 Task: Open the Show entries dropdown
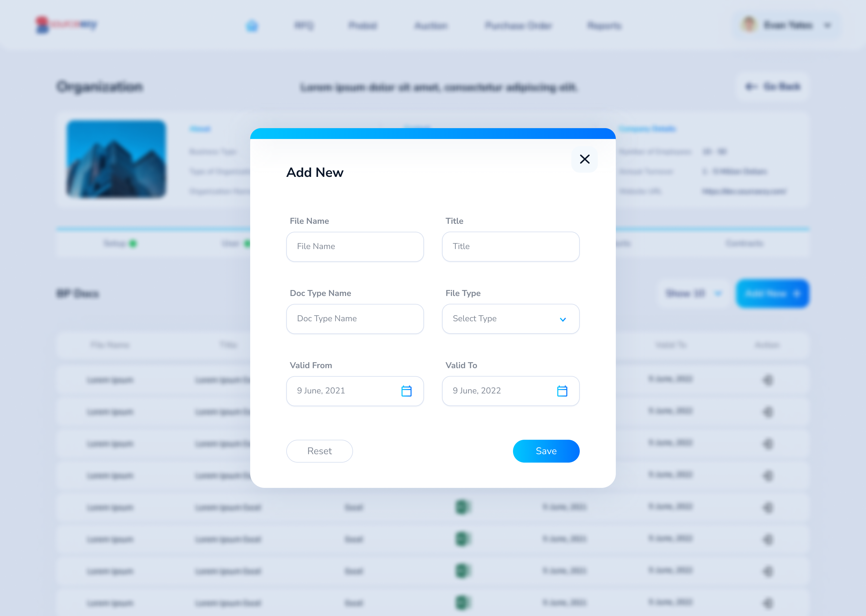[693, 294]
